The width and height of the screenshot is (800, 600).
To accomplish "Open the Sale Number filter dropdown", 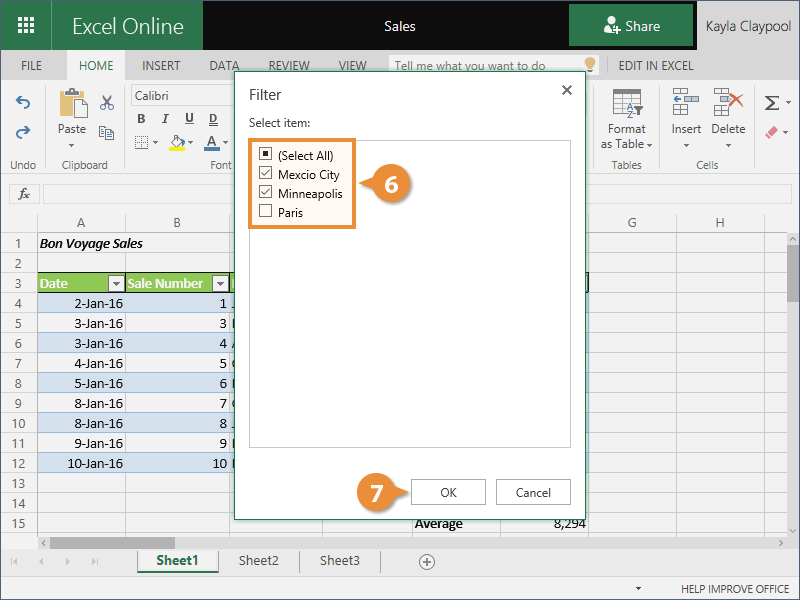I will (220, 284).
